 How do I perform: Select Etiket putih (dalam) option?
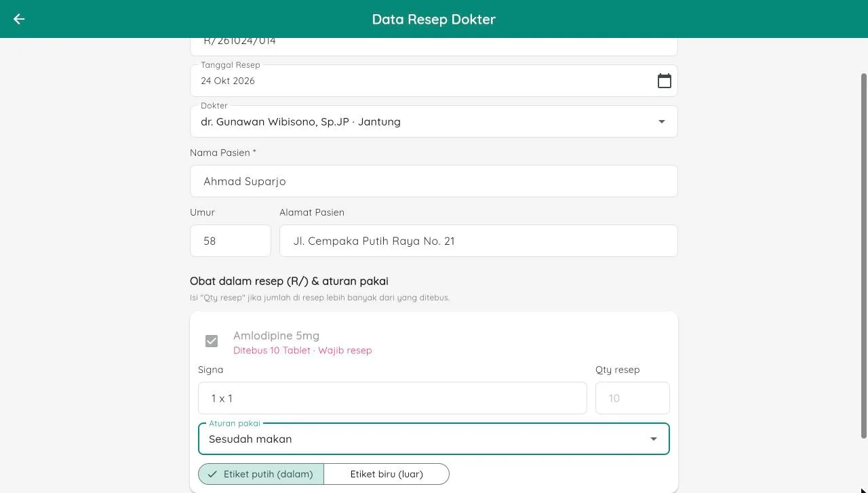261,474
